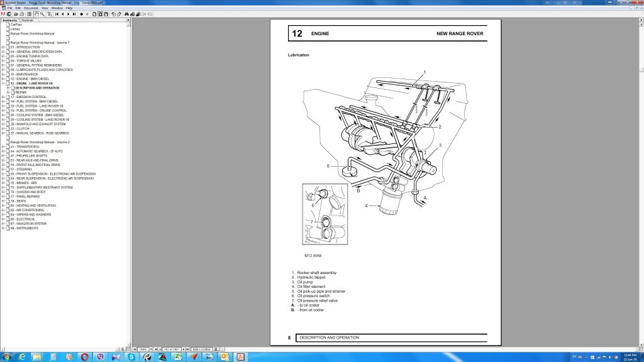Open the 70 - BRAKES - ABS bookmark

click(x=23, y=183)
